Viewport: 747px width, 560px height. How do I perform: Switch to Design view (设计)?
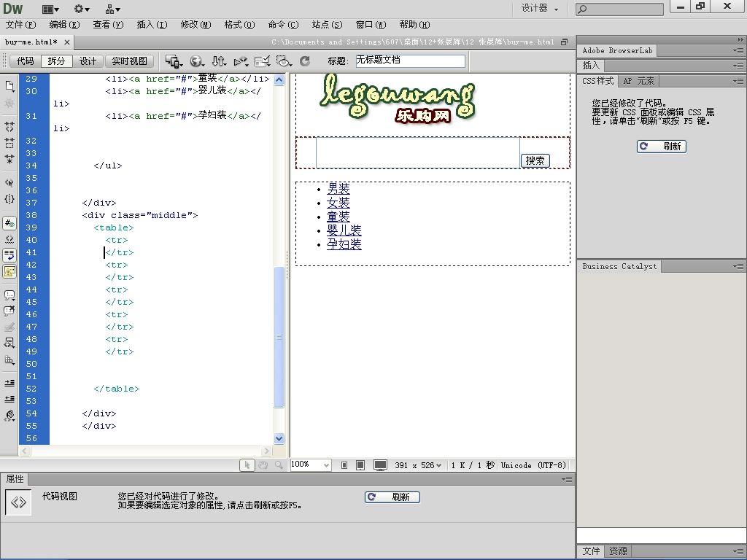88,61
